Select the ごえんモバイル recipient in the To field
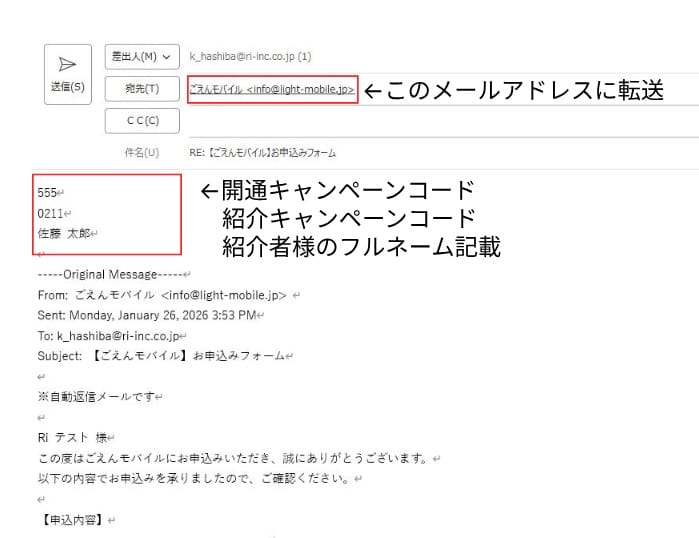This screenshot has height=538, width=699. [271, 90]
